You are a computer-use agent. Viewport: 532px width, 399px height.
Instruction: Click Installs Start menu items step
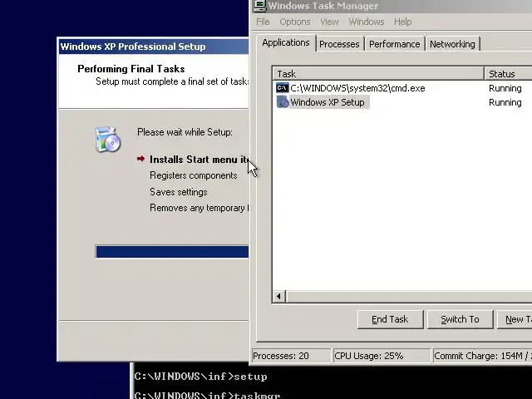click(x=199, y=160)
